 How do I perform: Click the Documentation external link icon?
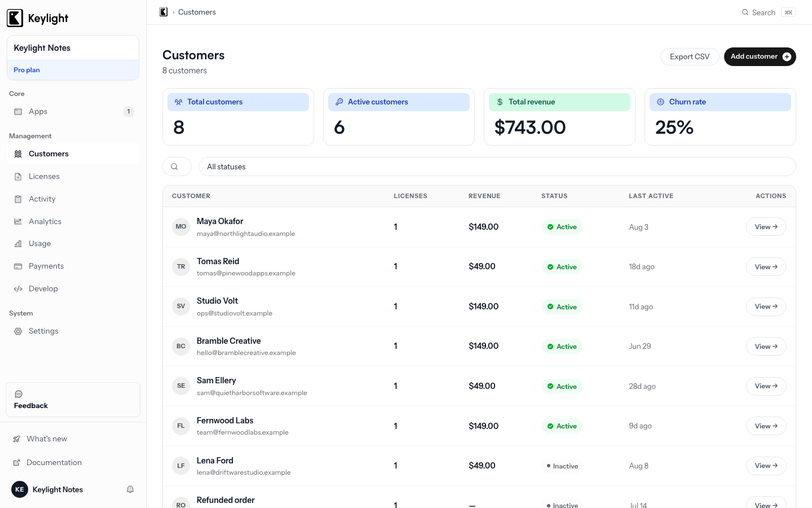click(x=17, y=463)
